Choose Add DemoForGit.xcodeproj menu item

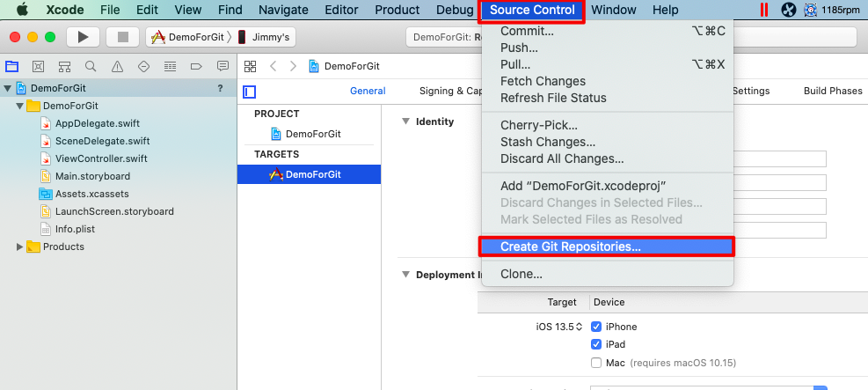(x=608, y=186)
